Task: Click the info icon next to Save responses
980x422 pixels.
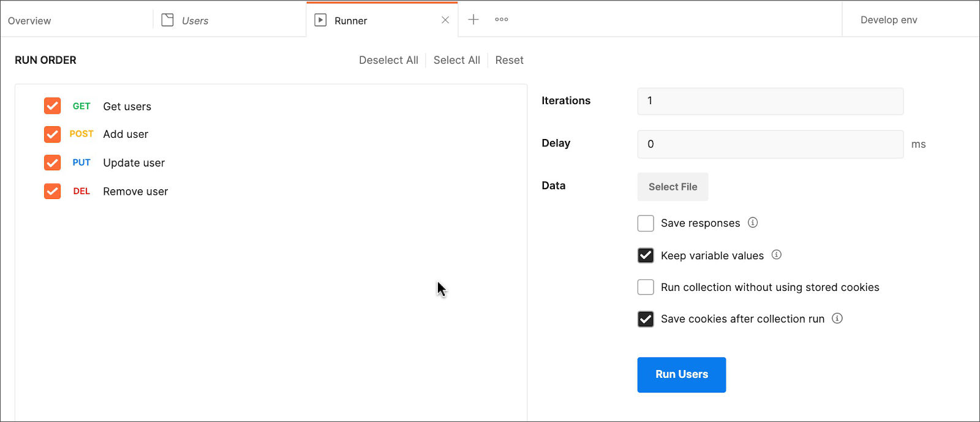Action: [x=753, y=223]
